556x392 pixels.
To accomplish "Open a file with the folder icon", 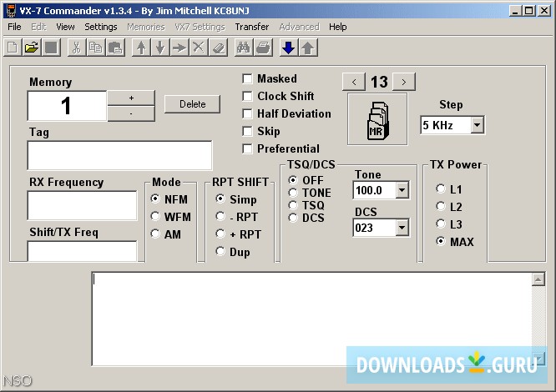I will point(32,48).
